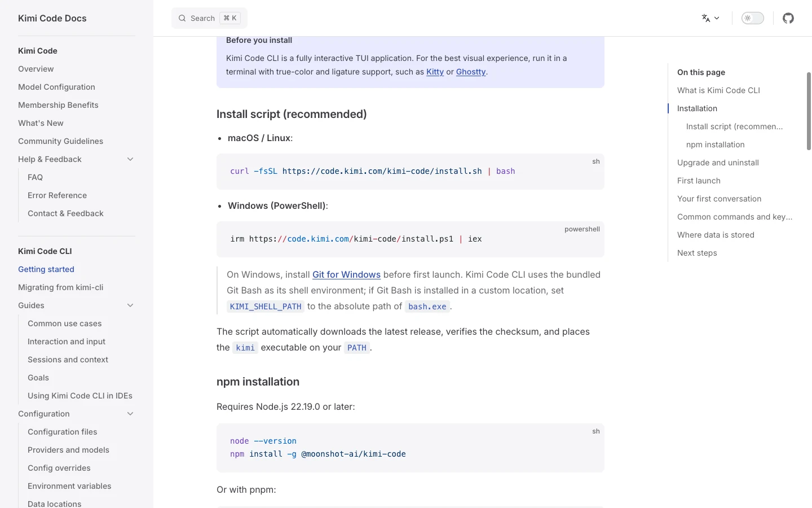Collapse the Guides section chevron
Screen dimensions: 812x508
pos(130,305)
